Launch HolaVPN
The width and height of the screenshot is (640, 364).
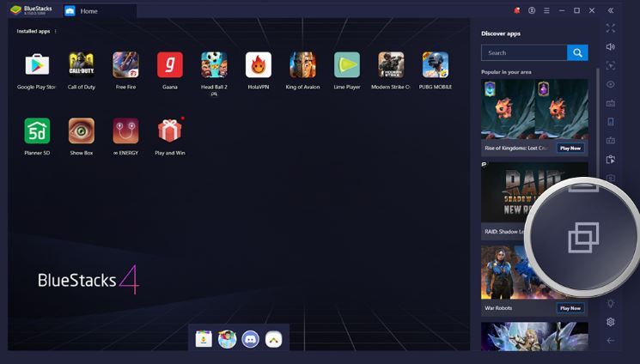click(259, 65)
